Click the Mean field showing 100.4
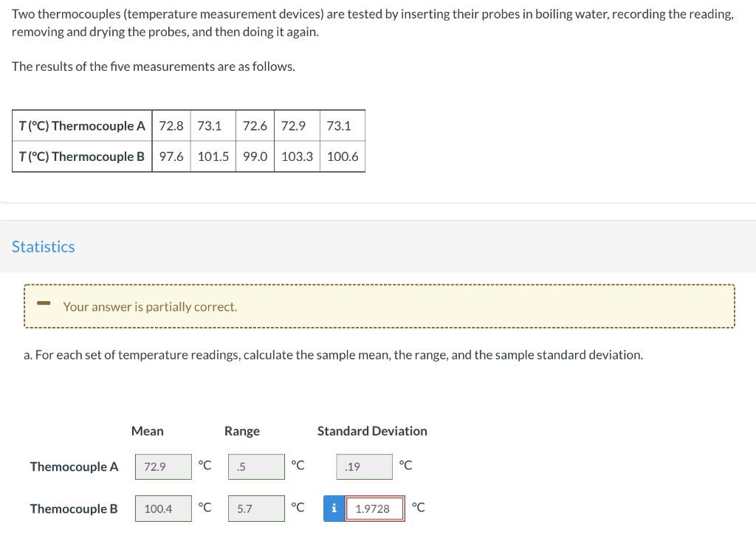The width and height of the screenshot is (756, 541). (163, 508)
